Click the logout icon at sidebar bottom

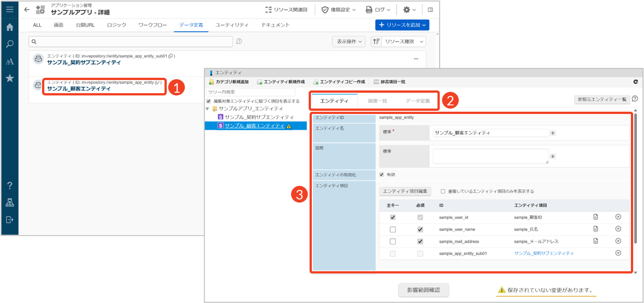(x=9, y=220)
